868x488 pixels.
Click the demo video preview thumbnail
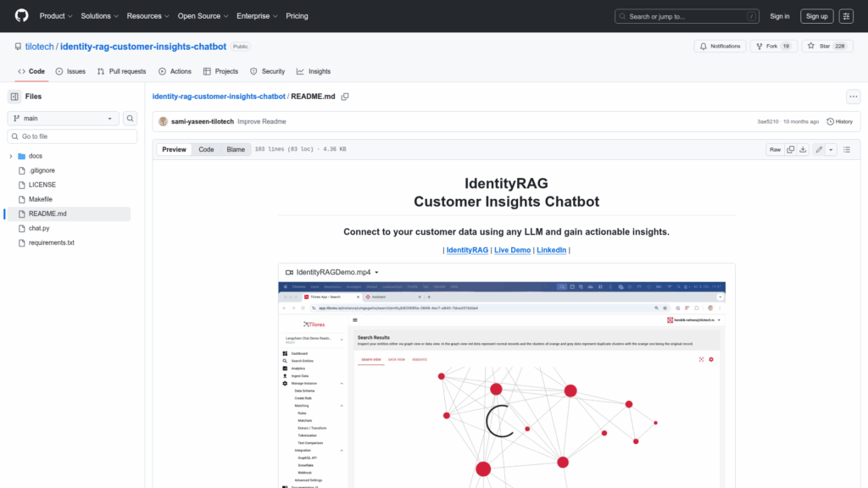[502, 385]
